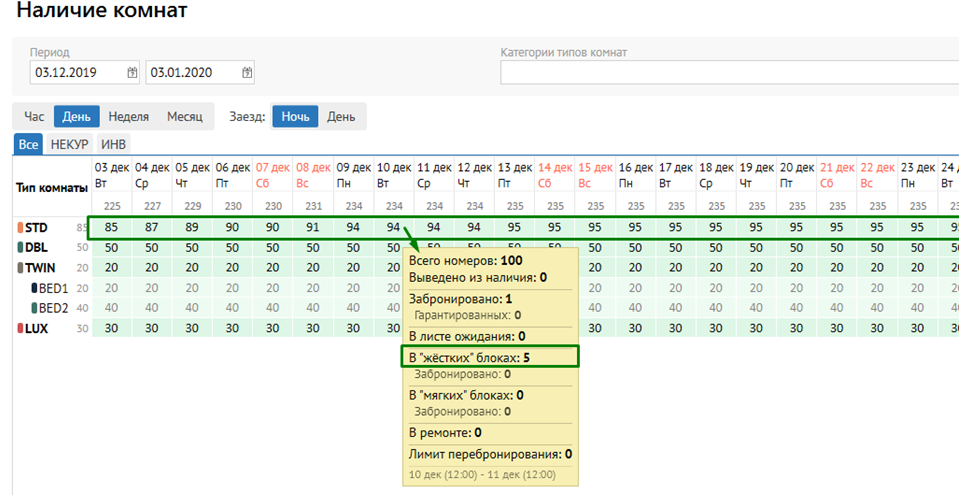
Task: Open calendar picker for end date 03.01.2020
Action: [x=247, y=73]
